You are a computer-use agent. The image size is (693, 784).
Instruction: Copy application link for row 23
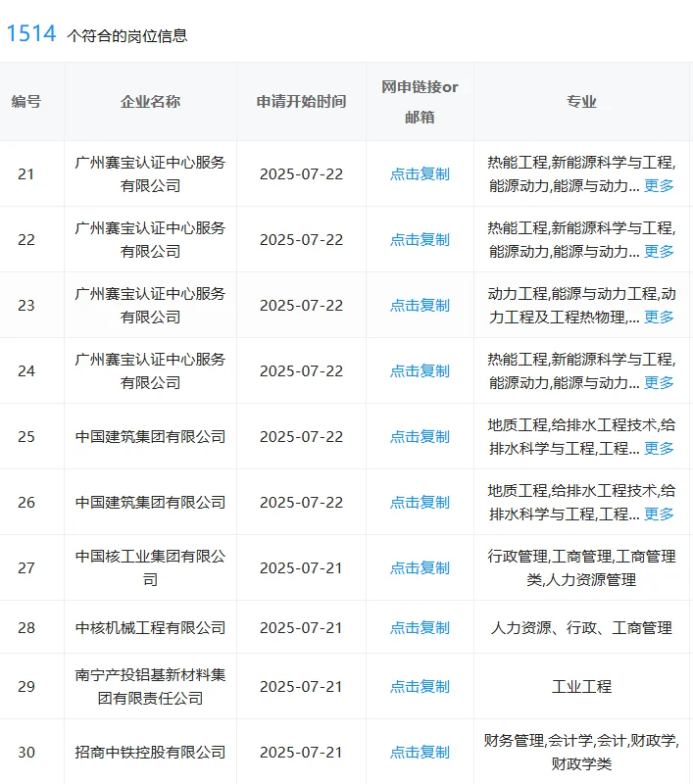tap(420, 305)
